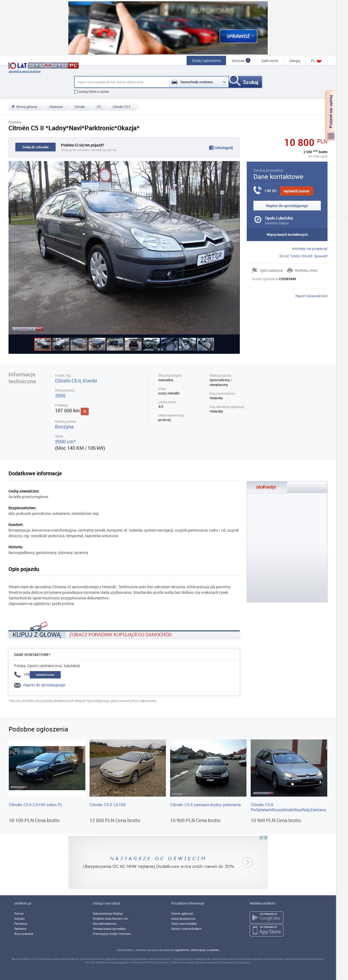This screenshot has width=348, height=980.
Task: Click the red mileage info icon
Action: click(85, 411)
